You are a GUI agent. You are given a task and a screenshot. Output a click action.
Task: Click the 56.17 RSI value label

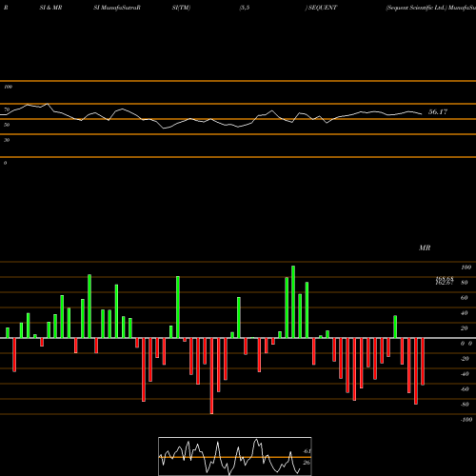(x=438, y=112)
